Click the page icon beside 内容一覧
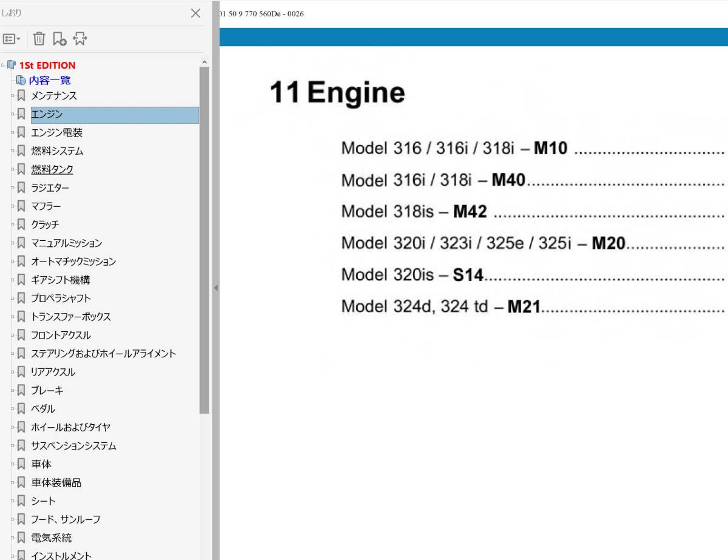Screen dimensions: 728x560 tap(21, 80)
